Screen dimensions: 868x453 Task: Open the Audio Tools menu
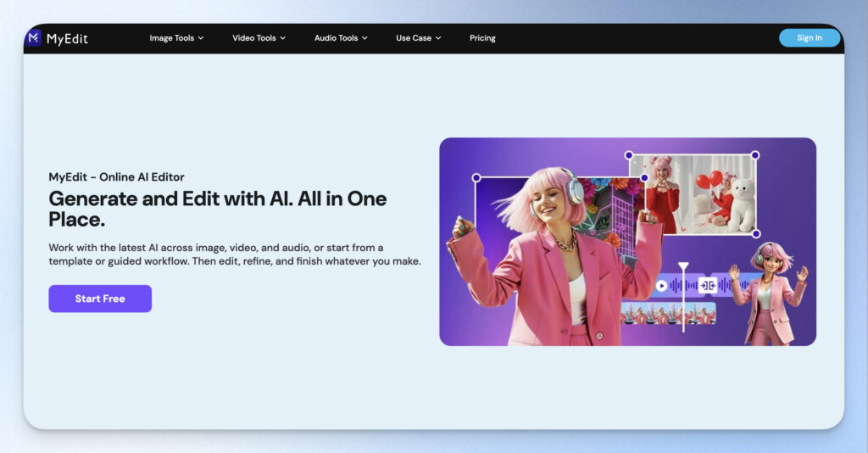(341, 38)
